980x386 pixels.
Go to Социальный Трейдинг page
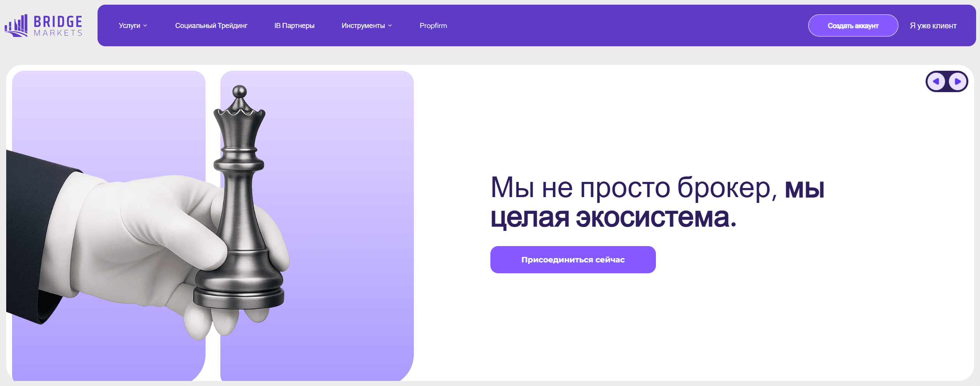click(x=211, y=26)
